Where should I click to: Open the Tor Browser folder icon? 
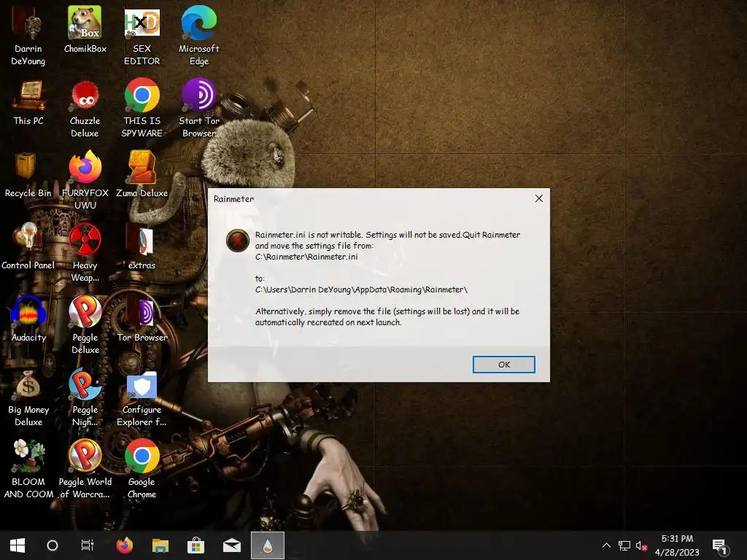142,319
